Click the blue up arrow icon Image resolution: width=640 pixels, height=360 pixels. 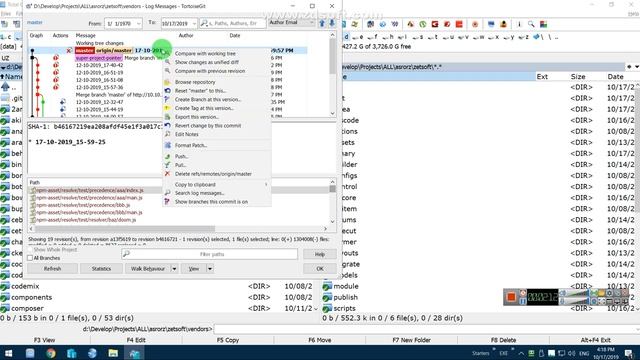tap(322, 23)
